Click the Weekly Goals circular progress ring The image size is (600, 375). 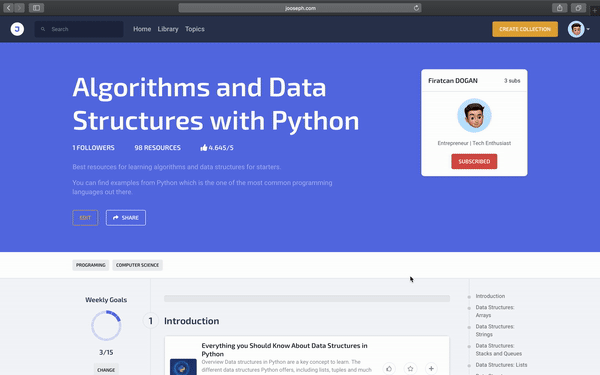tap(106, 326)
